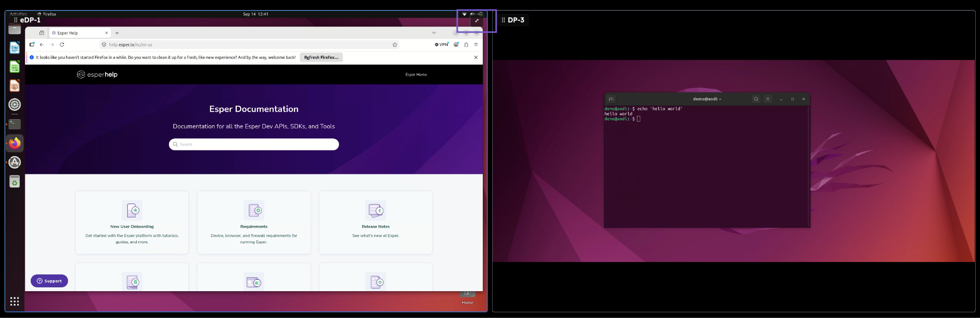This screenshot has width=980, height=318.
Task: Click the terminal search icon
Action: [x=756, y=99]
